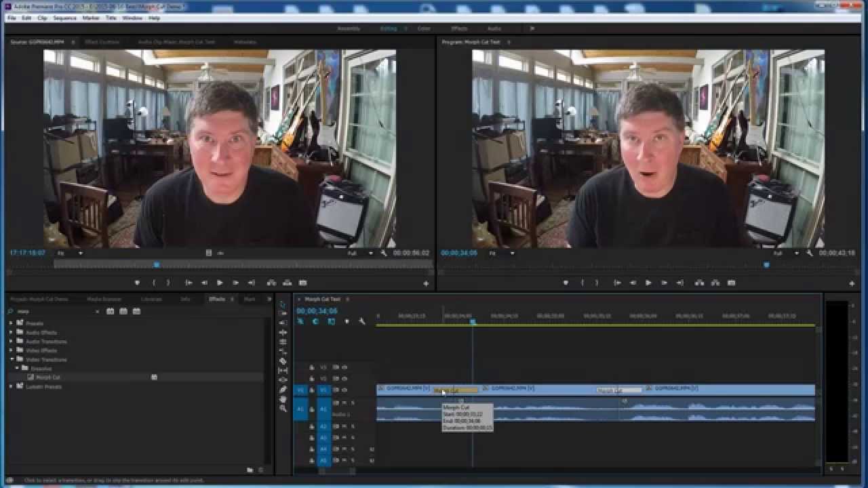The width and height of the screenshot is (868, 488).
Task: Mute the A1 audio track
Action: point(344,403)
